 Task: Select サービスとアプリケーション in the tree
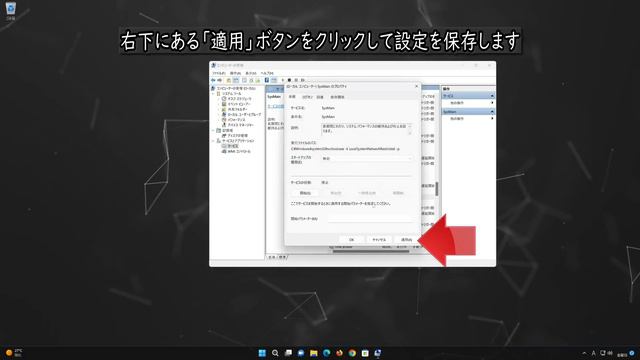click(235, 141)
